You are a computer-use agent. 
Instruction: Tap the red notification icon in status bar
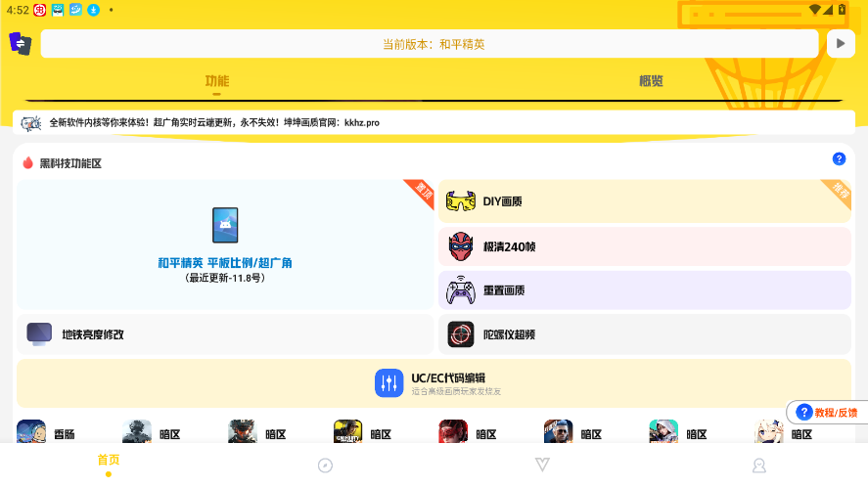tap(40, 10)
